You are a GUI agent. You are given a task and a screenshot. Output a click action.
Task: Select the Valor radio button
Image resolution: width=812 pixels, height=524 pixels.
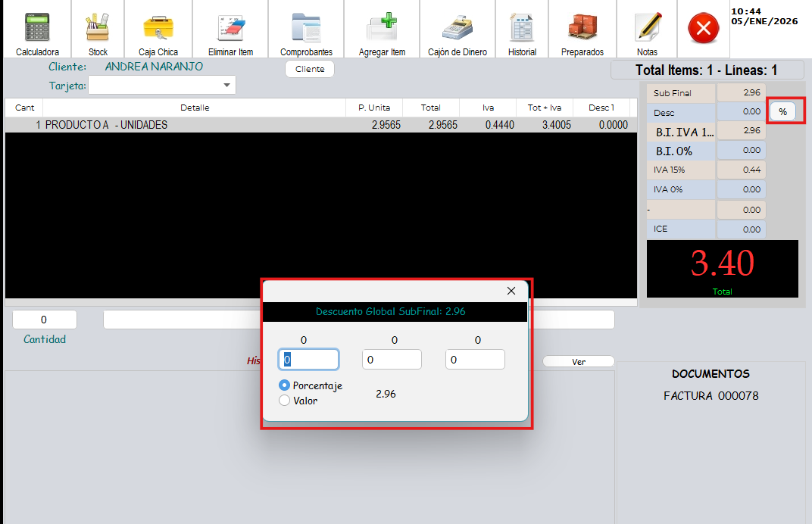285,401
